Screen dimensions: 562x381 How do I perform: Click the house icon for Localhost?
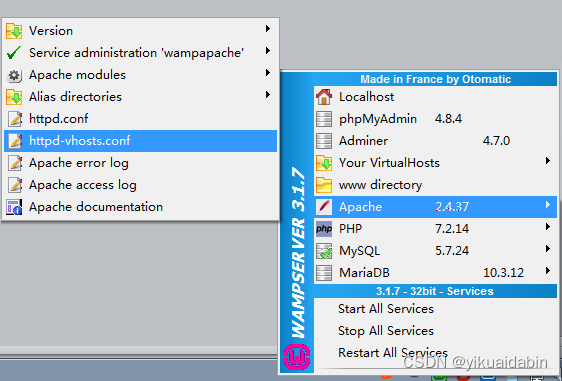coord(324,97)
